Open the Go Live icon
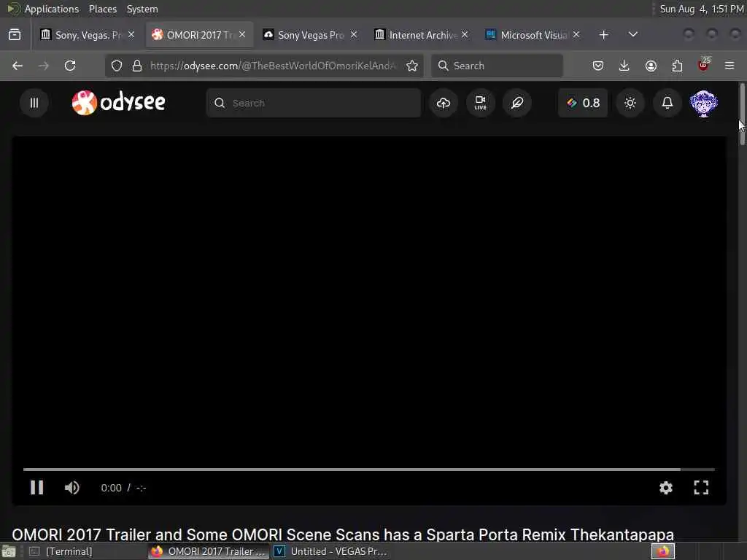Viewport: 747px width, 560px height. 480,103
